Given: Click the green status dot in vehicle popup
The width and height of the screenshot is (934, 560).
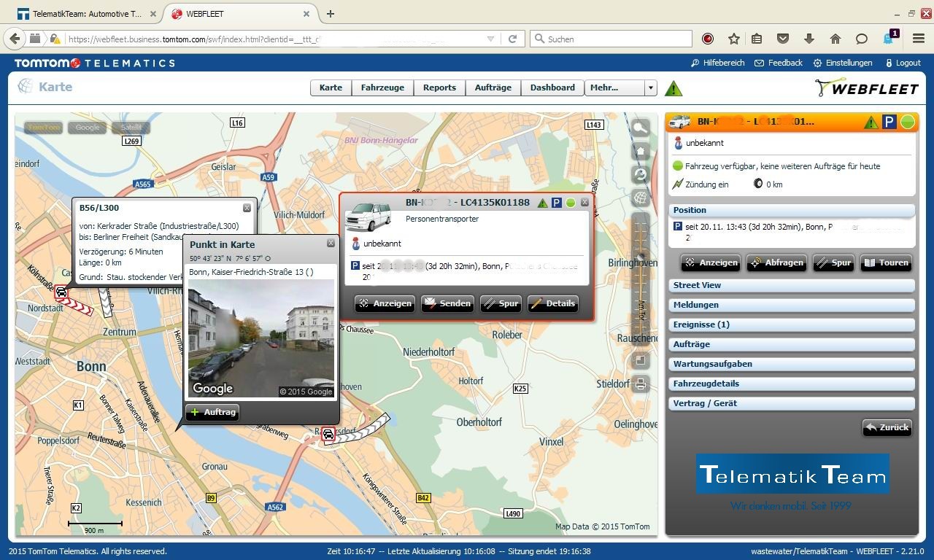Looking at the screenshot, I should pyautogui.click(x=571, y=203).
